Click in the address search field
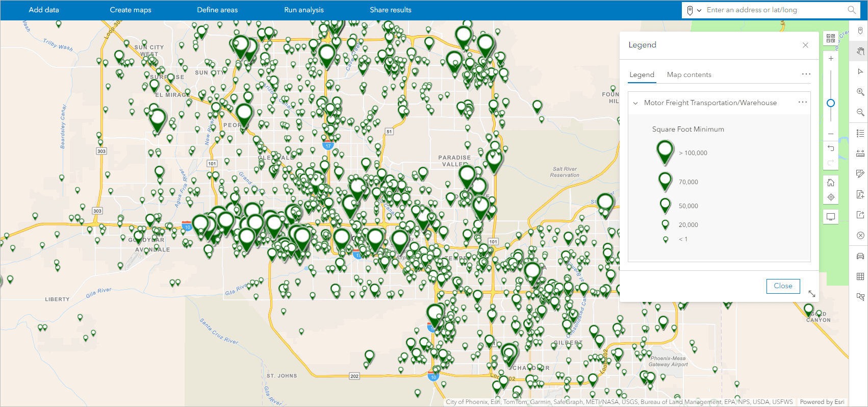Viewport: 868px width, 407px height. (774, 10)
